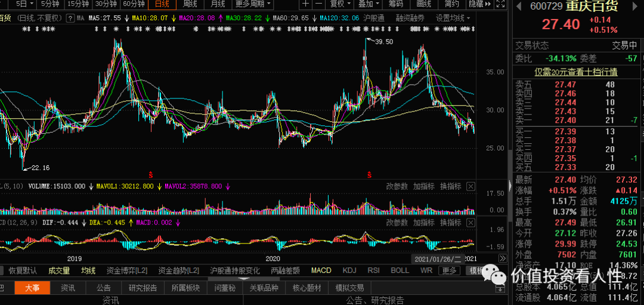Select the 资金趋势[L2] indicator
The width and height of the screenshot is (644, 305).
[x=179, y=270]
